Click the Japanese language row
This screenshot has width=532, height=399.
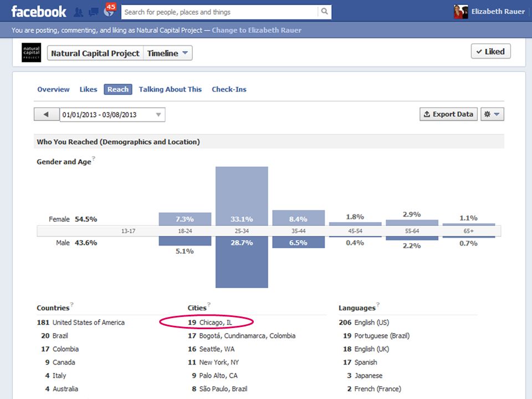click(365, 376)
